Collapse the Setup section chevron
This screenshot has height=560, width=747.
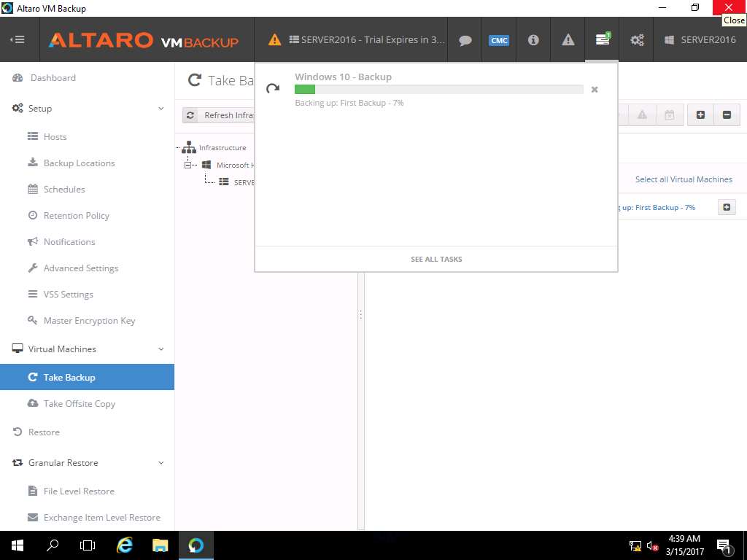[x=161, y=109]
